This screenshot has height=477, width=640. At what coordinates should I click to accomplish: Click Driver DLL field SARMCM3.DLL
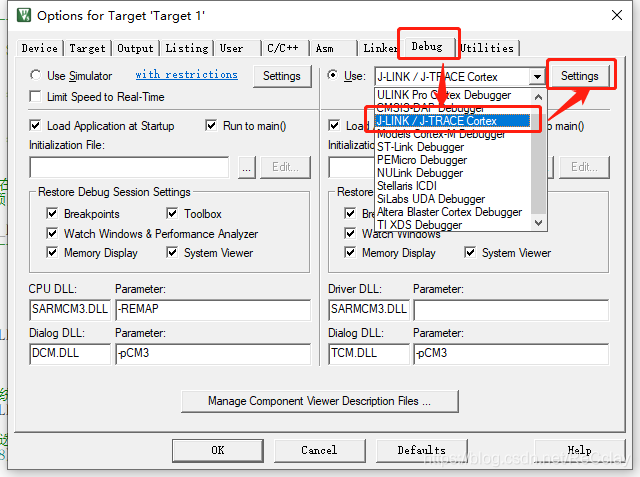pyautogui.click(x=369, y=309)
